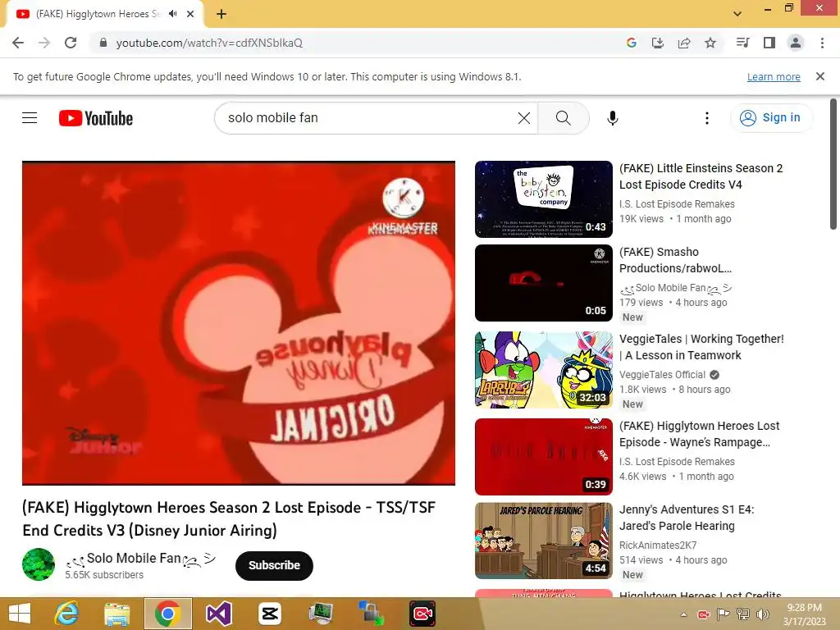Click the video player showing Playhouse Disney
The height and width of the screenshot is (630, 840).
[x=239, y=323]
